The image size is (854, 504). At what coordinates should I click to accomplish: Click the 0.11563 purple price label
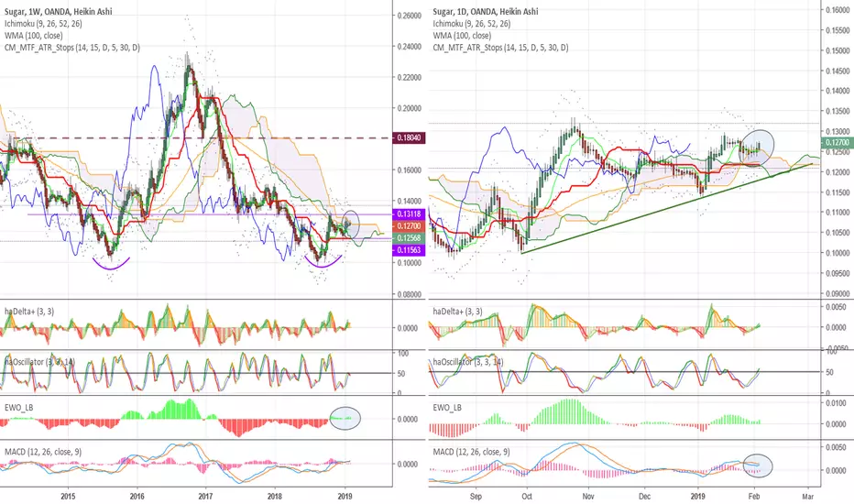point(409,250)
